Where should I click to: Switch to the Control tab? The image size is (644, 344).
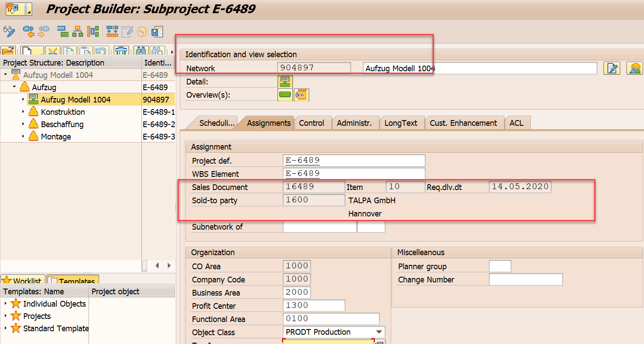[x=313, y=123]
